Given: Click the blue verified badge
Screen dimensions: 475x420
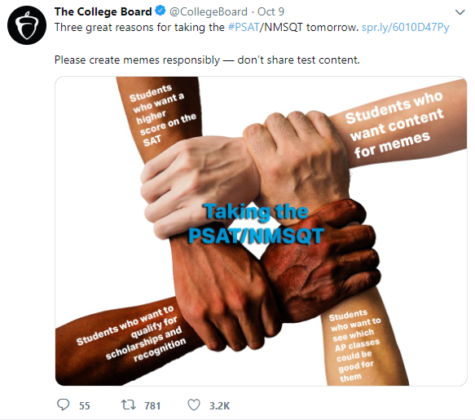Looking at the screenshot, I should click(160, 11).
